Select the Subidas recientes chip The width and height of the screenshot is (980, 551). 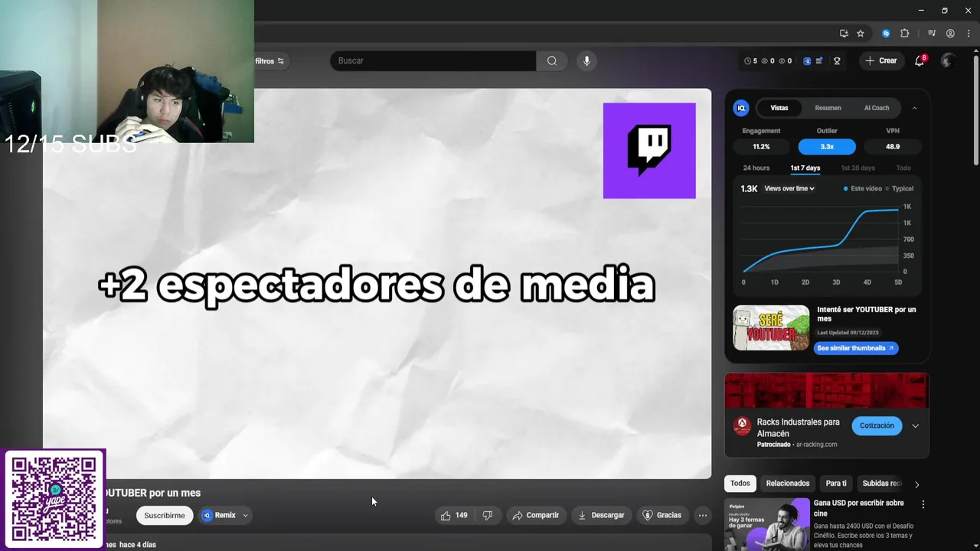point(882,484)
